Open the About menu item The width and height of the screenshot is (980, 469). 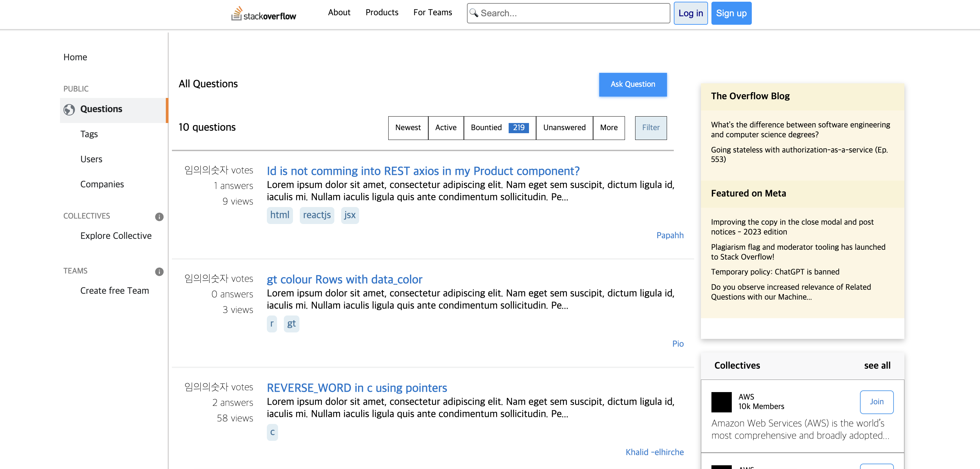(x=339, y=13)
